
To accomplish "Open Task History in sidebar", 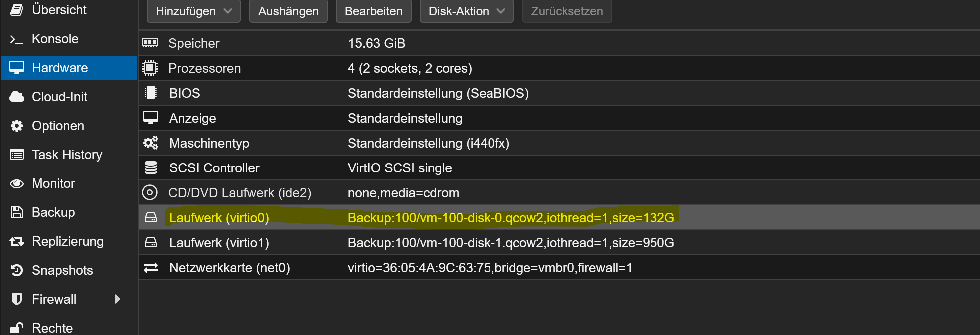I will point(67,155).
